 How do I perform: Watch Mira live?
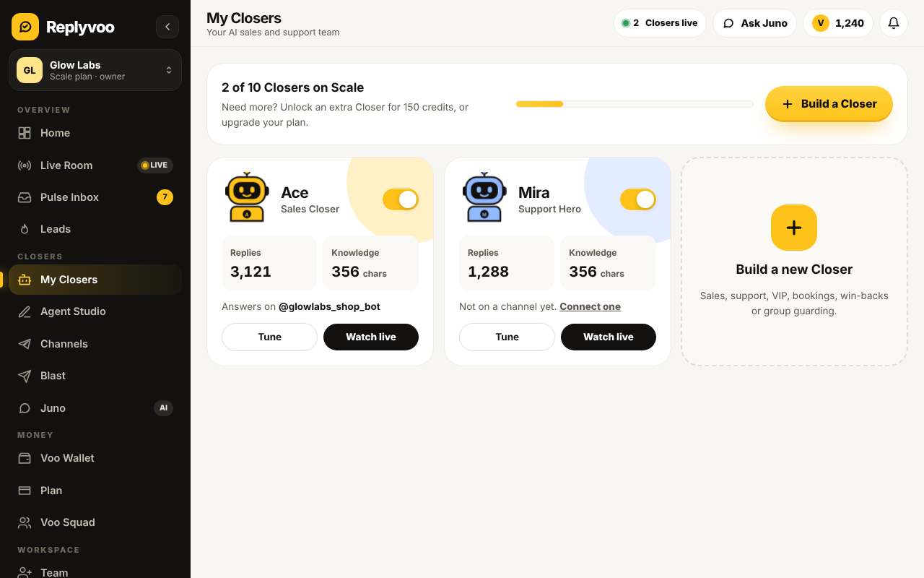click(609, 337)
